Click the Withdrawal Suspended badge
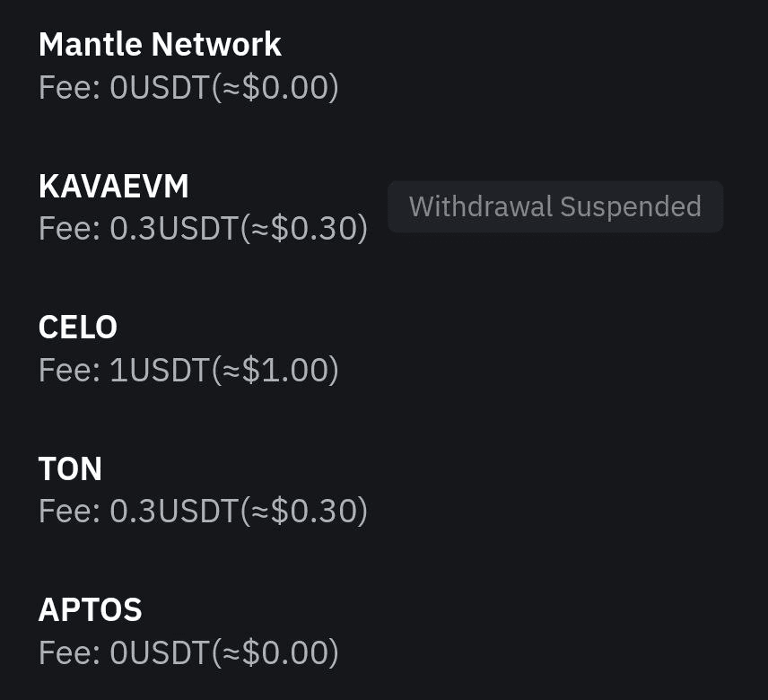 pos(555,206)
